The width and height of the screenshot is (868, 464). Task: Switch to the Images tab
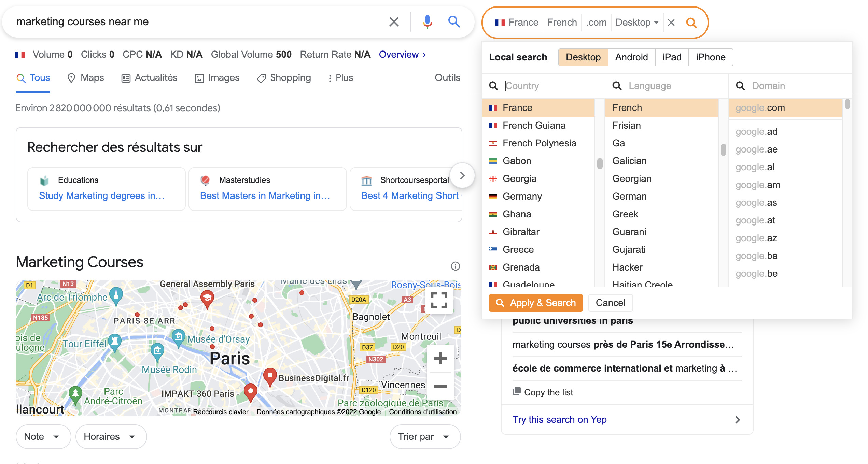tap(217, 78)
